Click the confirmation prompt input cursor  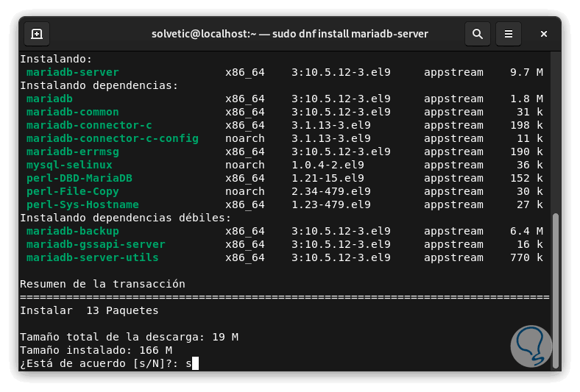click(x=195, y=363)
